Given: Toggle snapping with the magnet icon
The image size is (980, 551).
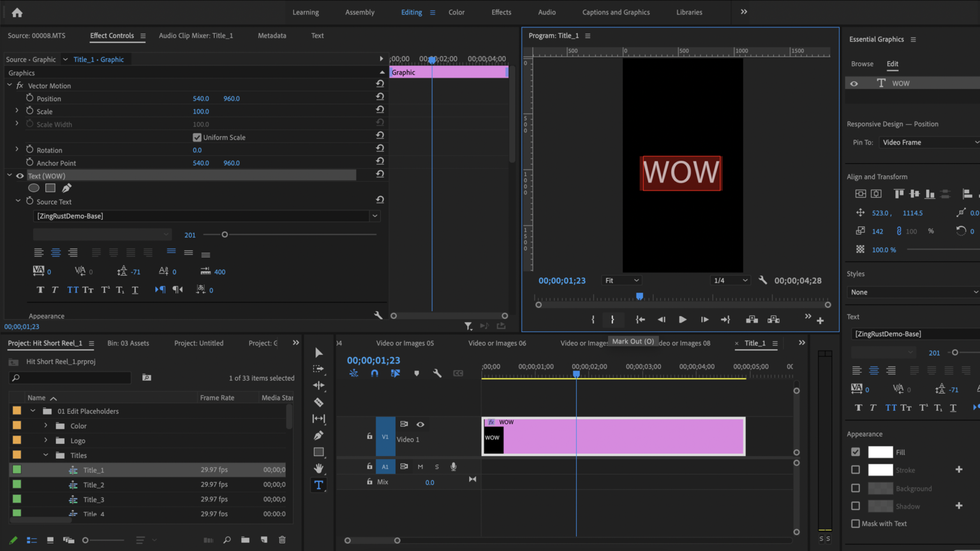Looking at the screenshot, I should pyautogui.click(x=375, y=373).
